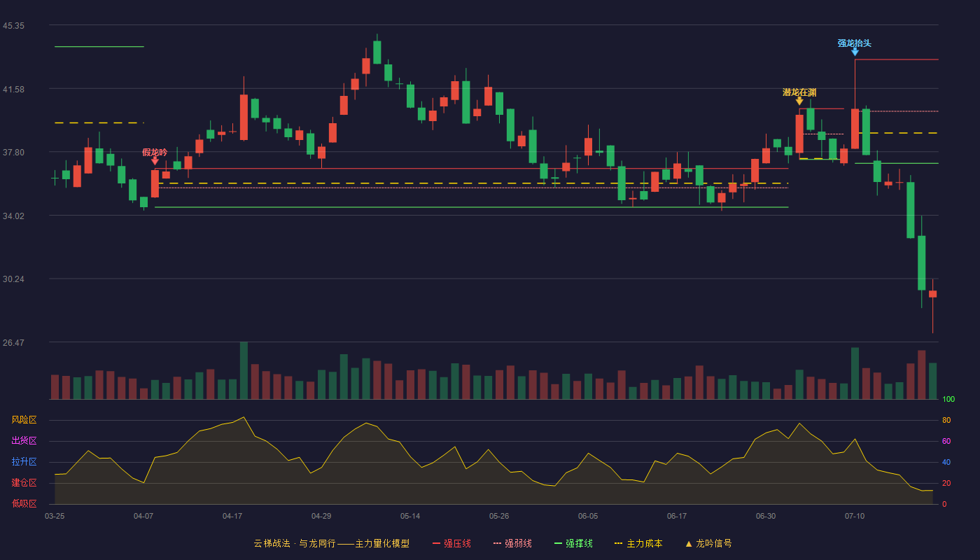
Task: Select the 04-17 date axis label
Action: [232, 516]
